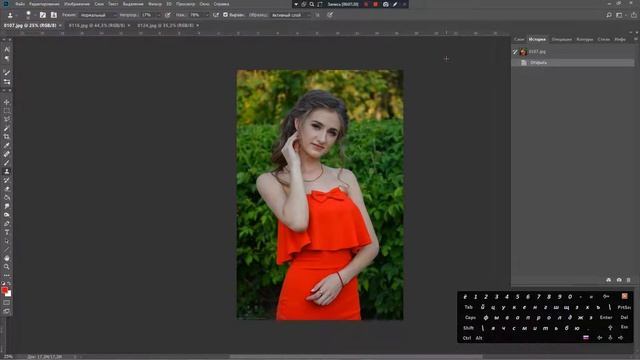Switch to the Слои panel tab

[519, 39]
